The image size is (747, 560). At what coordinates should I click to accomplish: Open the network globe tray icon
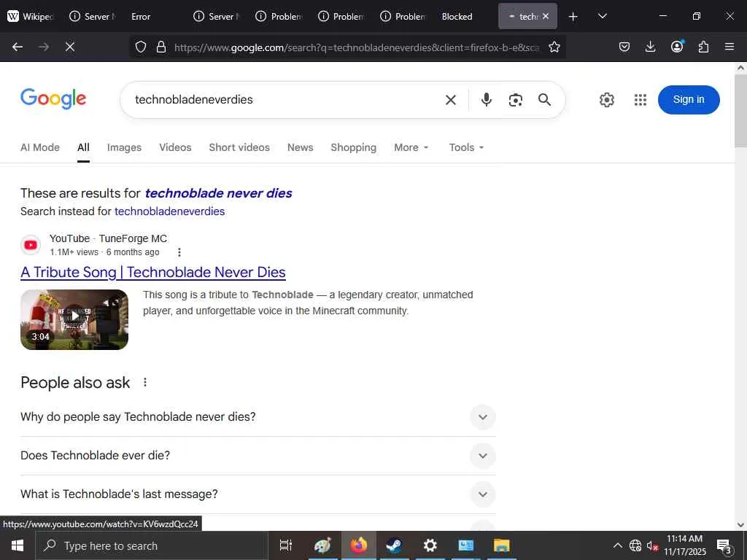[635, 545]
